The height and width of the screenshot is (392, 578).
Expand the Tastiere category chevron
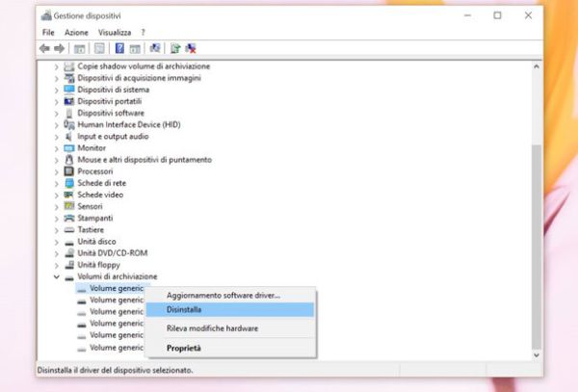click(57, 230)
